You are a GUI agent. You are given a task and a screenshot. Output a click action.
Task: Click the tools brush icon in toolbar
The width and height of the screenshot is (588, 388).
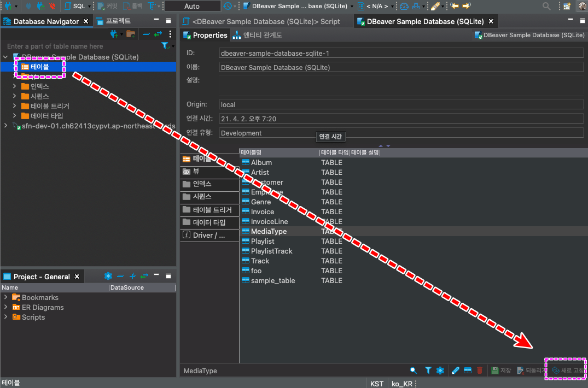pos(435,6)
